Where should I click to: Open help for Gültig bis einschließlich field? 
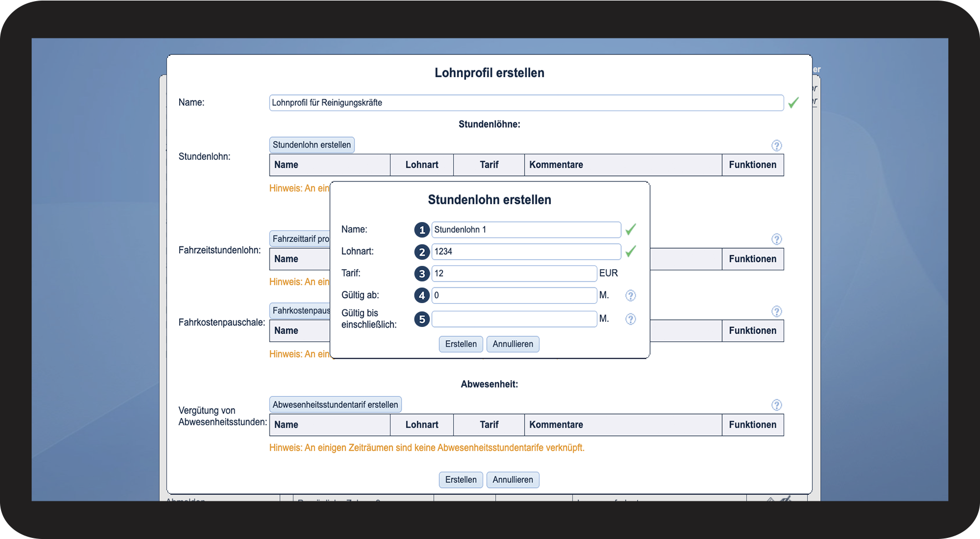tap(631, 319)
